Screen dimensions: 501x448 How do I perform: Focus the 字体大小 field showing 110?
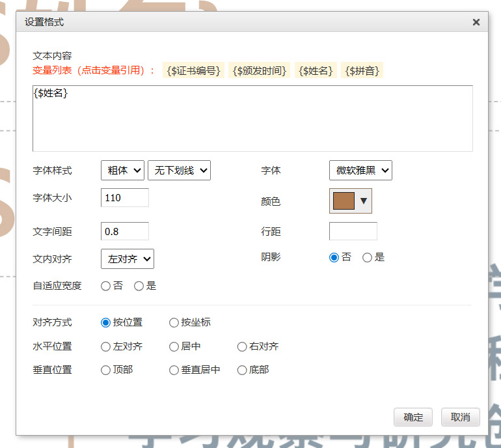125,197
